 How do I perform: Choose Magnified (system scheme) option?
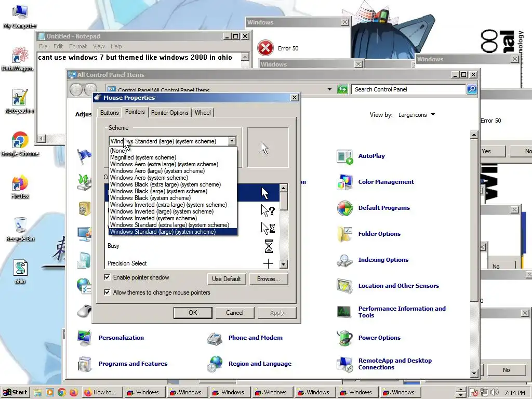point(172,157)
